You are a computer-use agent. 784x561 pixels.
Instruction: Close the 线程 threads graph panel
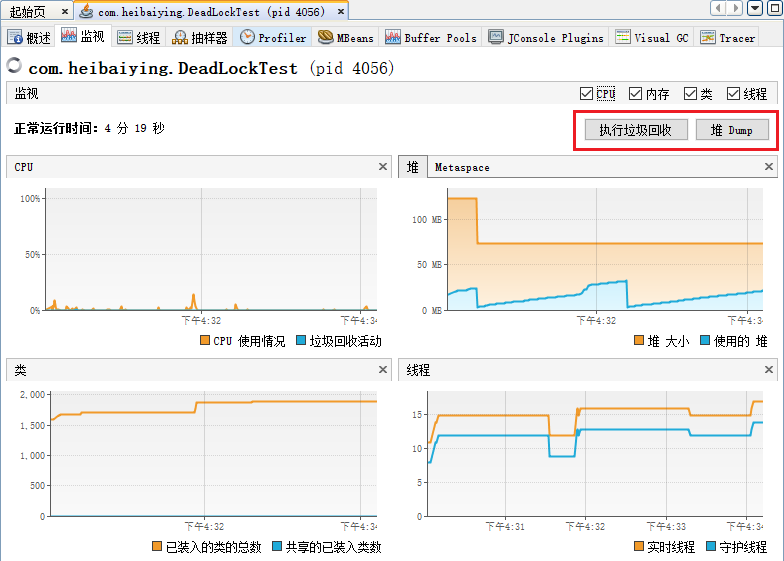[775, 369]
